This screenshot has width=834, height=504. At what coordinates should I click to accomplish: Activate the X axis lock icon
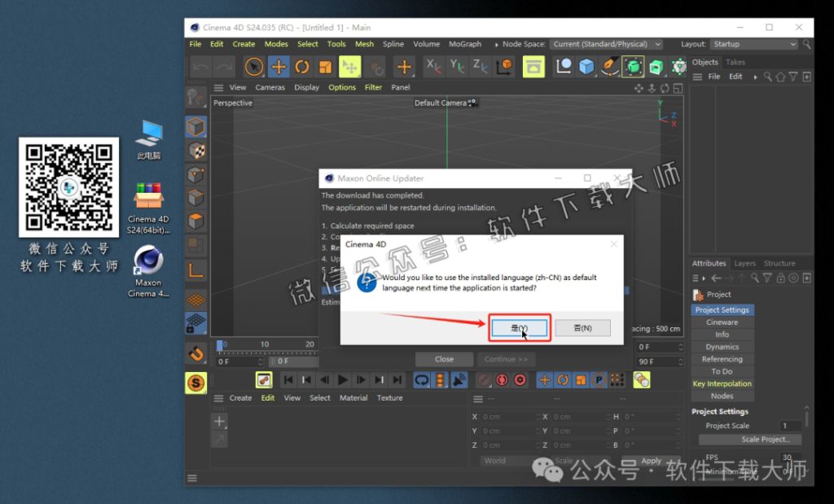432,66
